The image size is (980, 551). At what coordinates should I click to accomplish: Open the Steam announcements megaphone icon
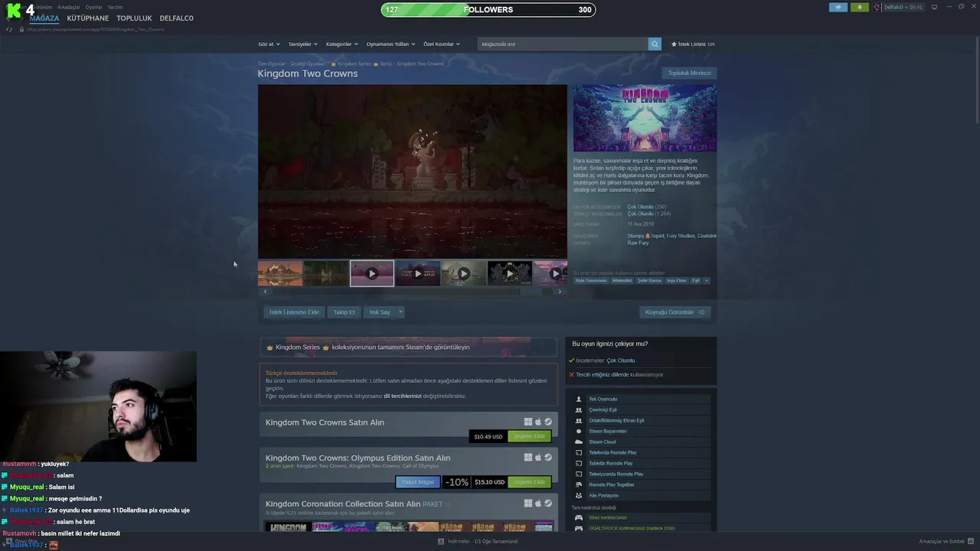pyautogui.click(x=838, y=7)
